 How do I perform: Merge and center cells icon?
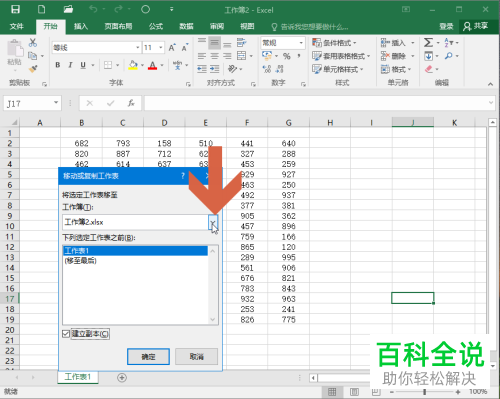pos(241,56)
